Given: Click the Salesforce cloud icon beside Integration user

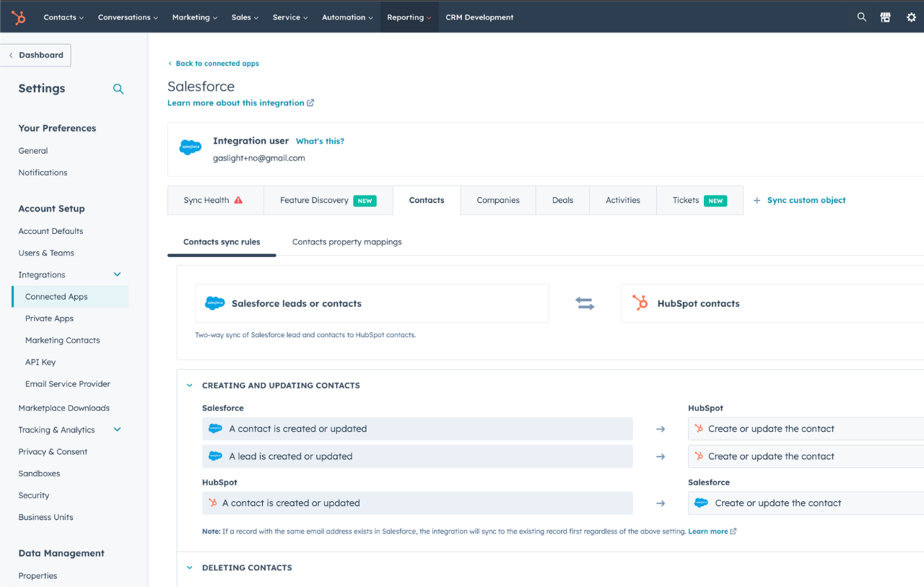Looking at the screenshot, I should pos(190,149).
